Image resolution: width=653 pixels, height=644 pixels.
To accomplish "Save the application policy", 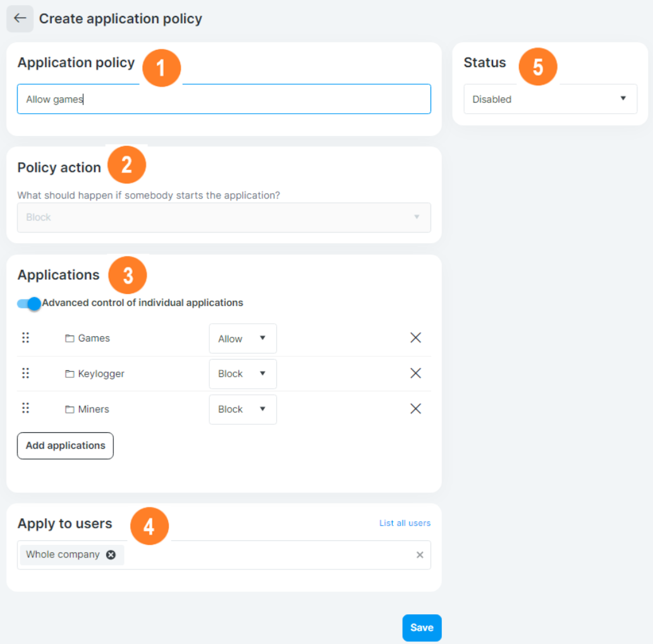I will (421, 628).
